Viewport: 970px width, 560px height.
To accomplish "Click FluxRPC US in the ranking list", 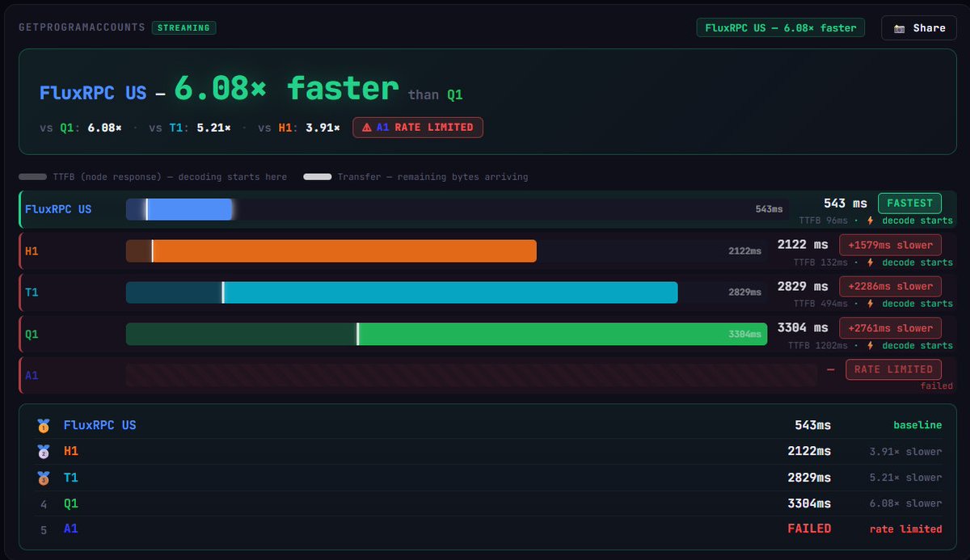I will point(100,425).
